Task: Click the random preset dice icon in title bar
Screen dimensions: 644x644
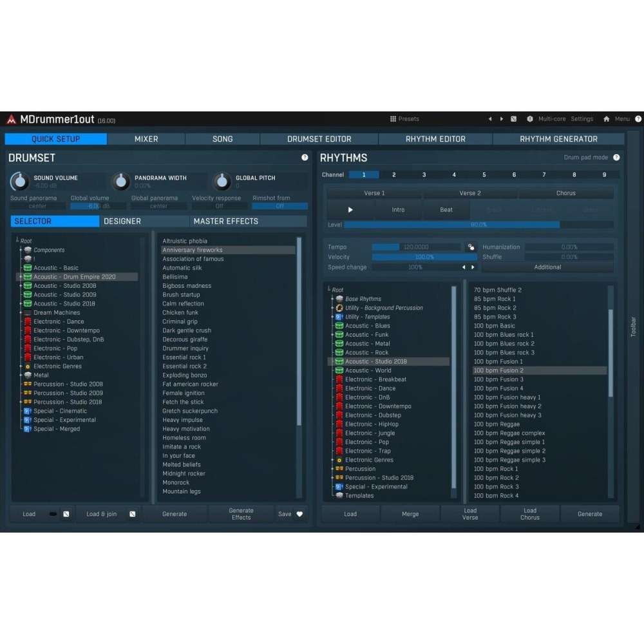Action: click(x=513, y=119)
